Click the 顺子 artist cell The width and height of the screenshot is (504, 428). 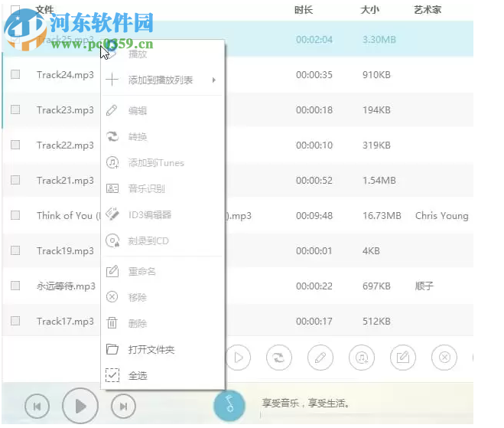(424, 286)
